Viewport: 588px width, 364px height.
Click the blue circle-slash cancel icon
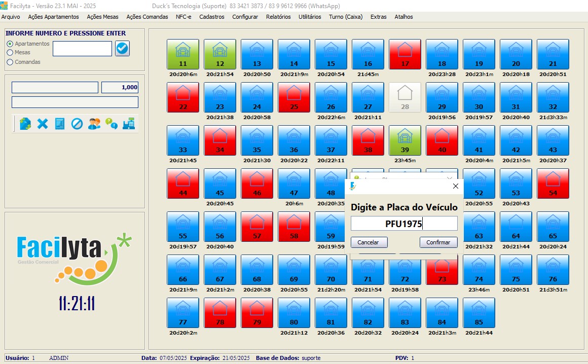tap(77, 124)
